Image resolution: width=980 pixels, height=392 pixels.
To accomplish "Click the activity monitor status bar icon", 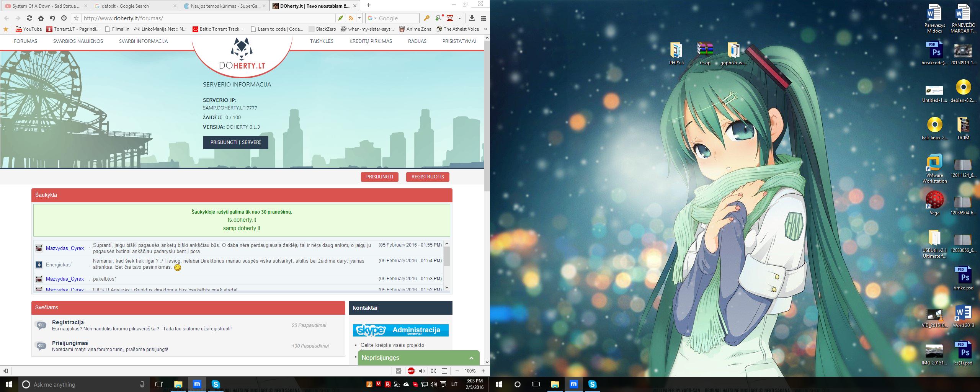I will coord(399,371).
